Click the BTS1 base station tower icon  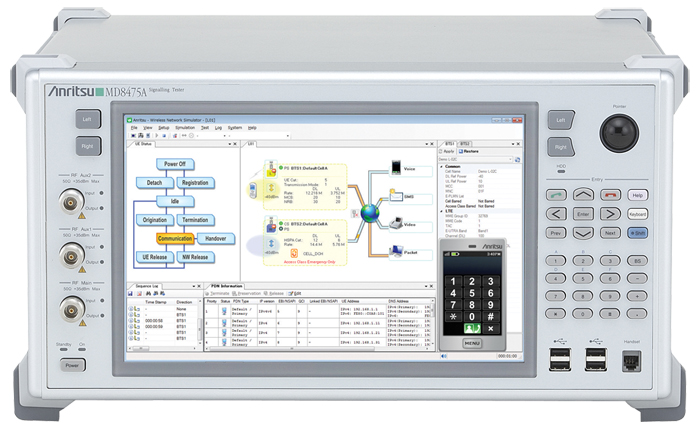(273, 173)
